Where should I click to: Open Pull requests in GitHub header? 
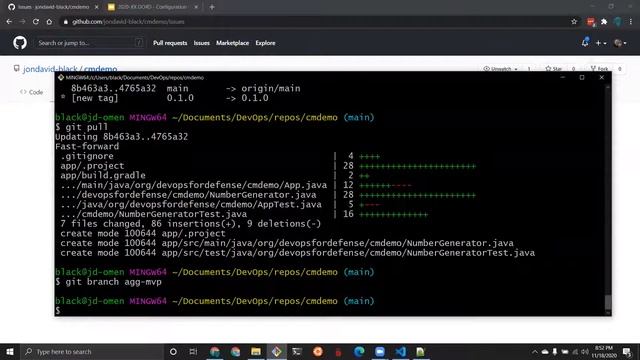(170, 43)
